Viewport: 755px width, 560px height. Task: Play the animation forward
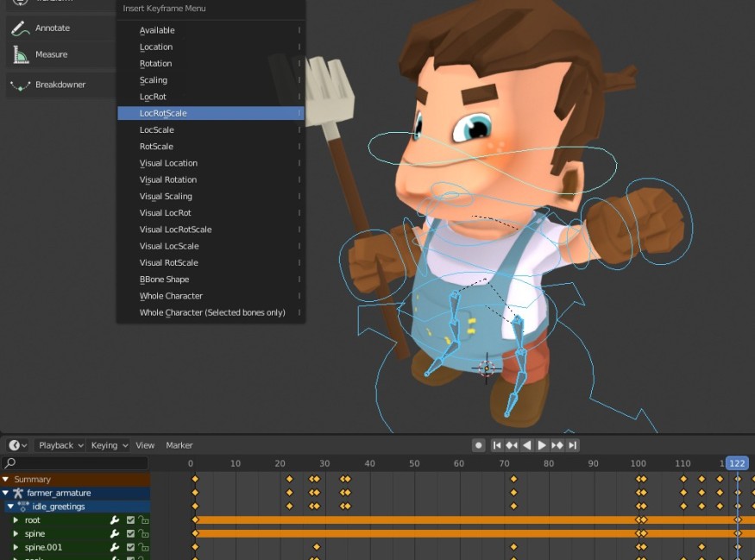[542, 445]
